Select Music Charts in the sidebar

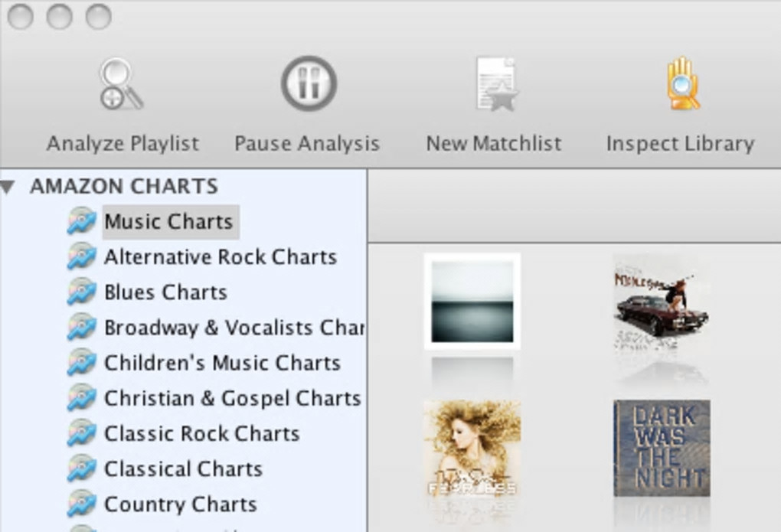pyautogui.click(x=169, y=222)
